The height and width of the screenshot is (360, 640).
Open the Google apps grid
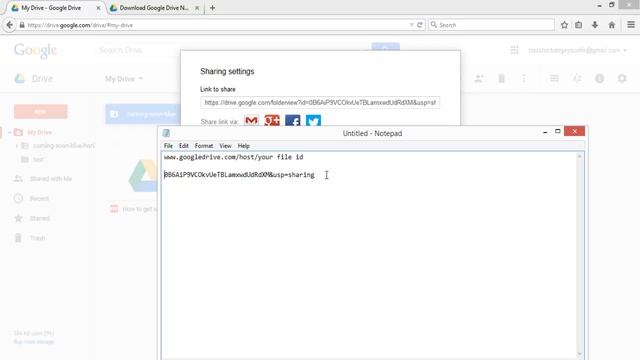click(514, 50)
